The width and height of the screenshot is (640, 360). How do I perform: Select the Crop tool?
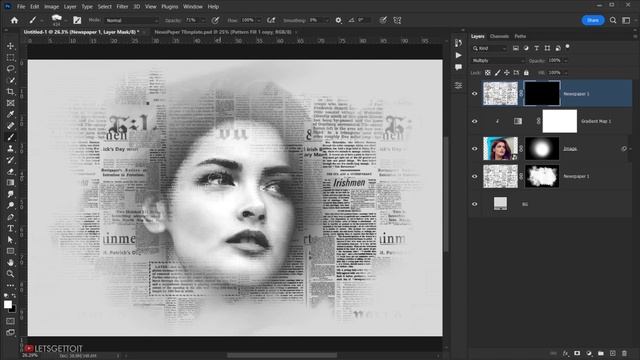[x=11, y=91]
